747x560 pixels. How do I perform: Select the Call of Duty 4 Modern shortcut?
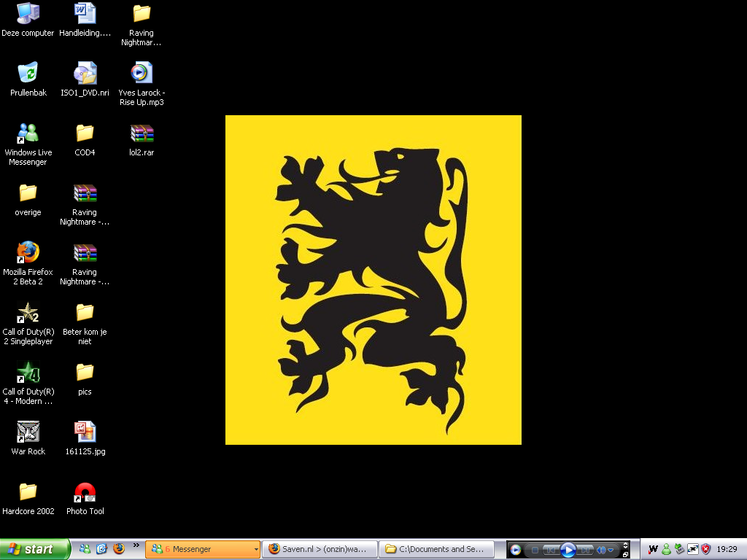point(28,384)
